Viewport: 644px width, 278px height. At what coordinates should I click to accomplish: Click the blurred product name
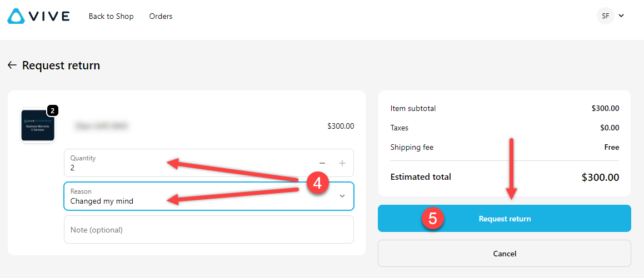[102, 127]
